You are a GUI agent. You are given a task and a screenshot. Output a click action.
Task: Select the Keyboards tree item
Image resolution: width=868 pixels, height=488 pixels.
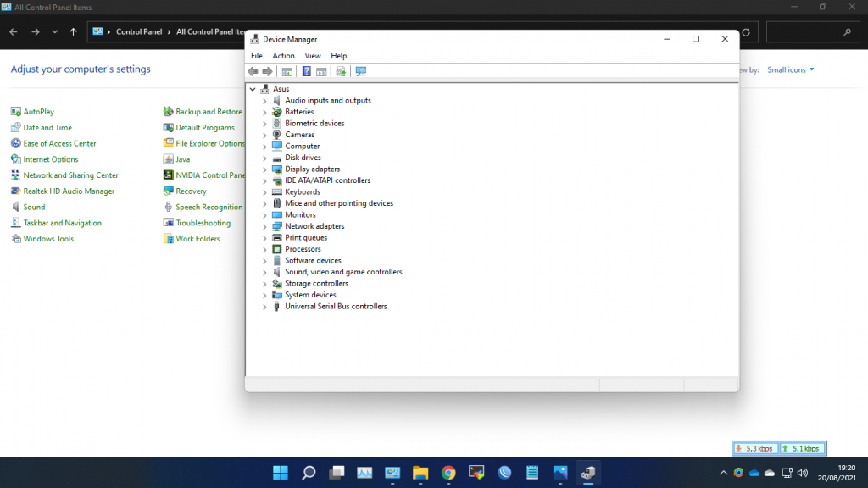click(303, 192)
